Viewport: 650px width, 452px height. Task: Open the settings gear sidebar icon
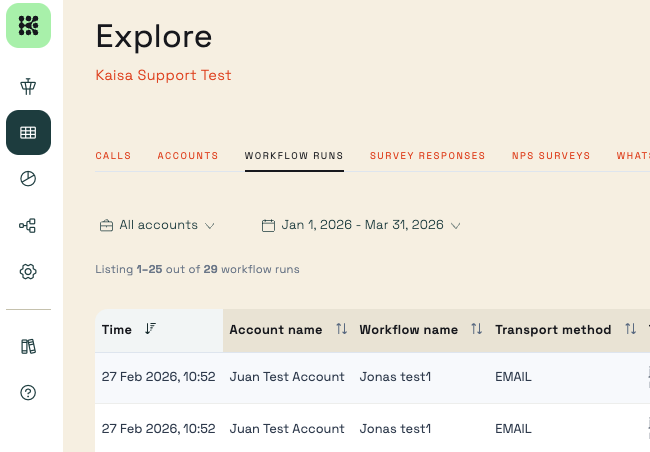coord(28,272)
